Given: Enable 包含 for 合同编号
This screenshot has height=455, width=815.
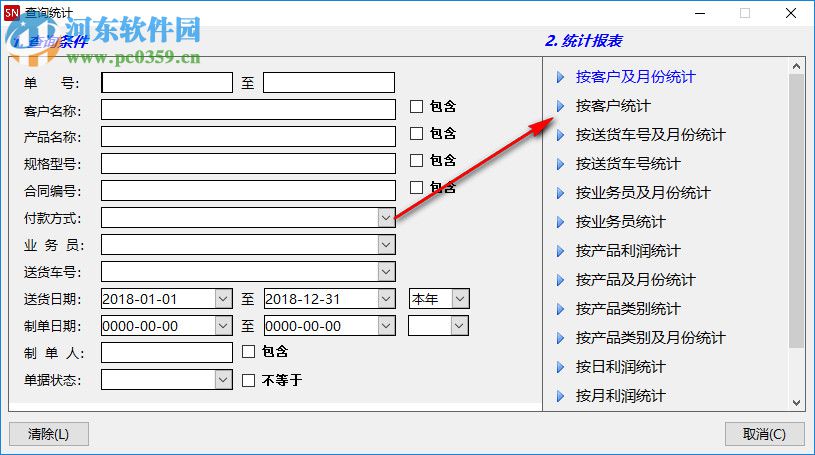Looking at the screenshot, I should tap(416, 188).
